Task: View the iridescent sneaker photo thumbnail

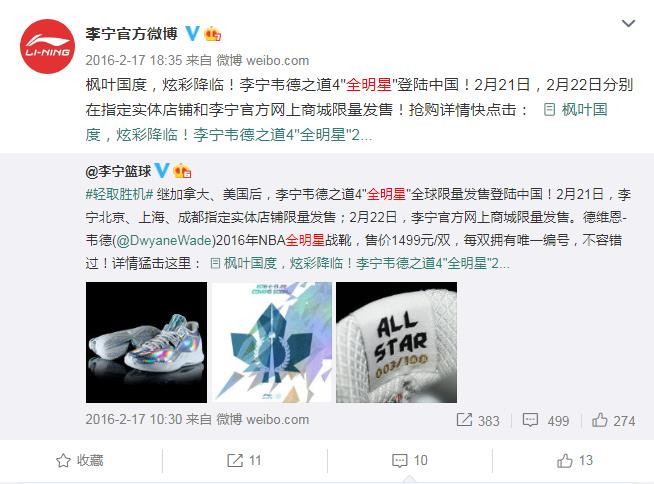Action: pos(146,342)
